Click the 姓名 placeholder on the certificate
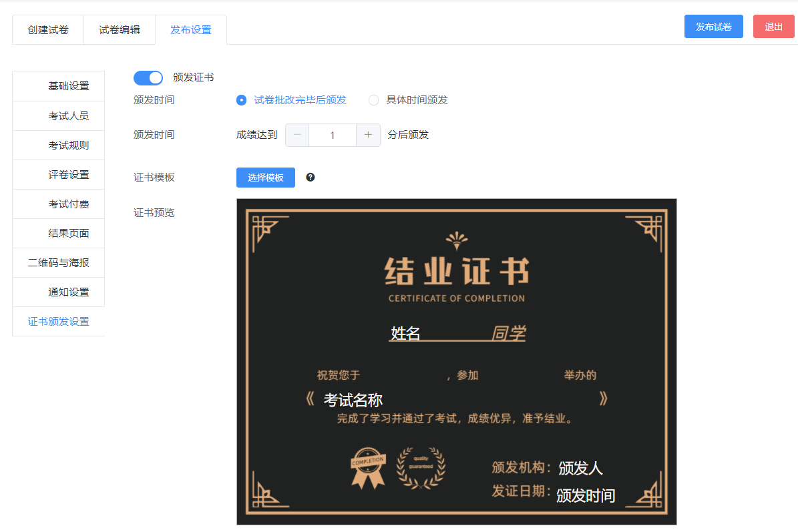Image resolution: width=798 pixels, height=532 pixels. (x=405, y=334)
